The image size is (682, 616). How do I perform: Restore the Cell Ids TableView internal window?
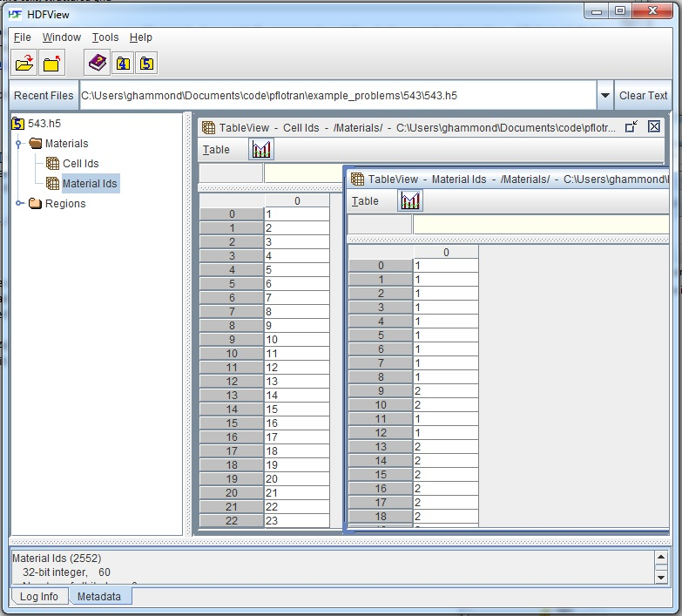(631, 127)
